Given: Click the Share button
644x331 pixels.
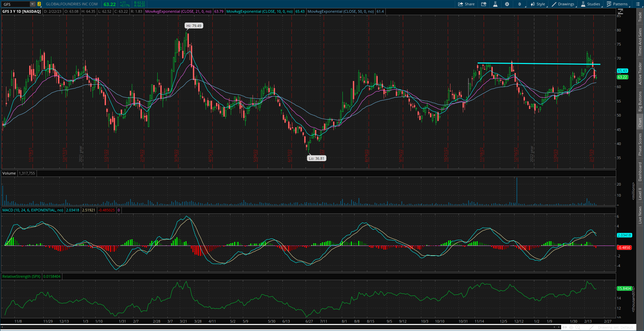Looking at the screenshot, I should [466, 4].
